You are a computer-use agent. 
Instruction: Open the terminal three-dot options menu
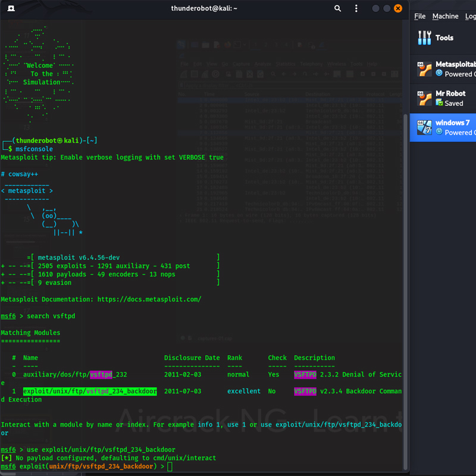click(355, 8)
